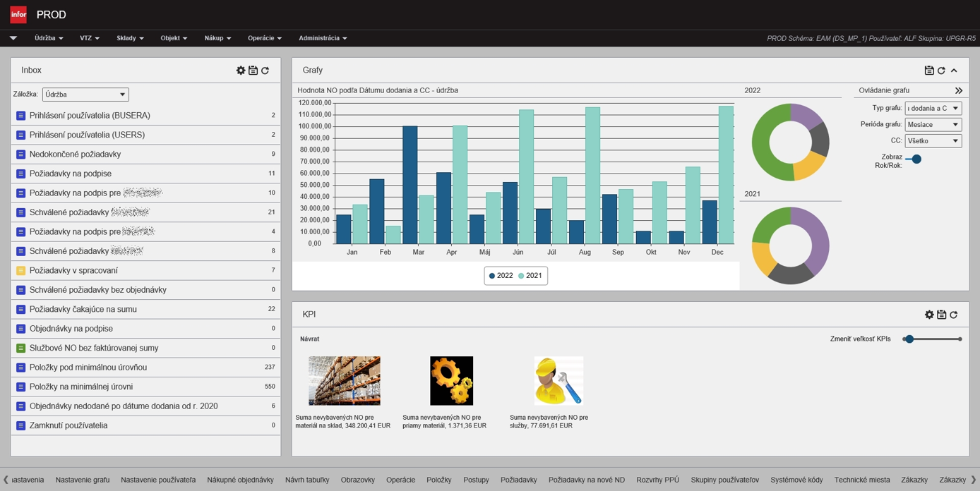Image resolution: width=980 pixels, height=491 pixels.
Task: Toggle 2021 series in chart legend
Action: pyautogui.click(x=530, y=276)
